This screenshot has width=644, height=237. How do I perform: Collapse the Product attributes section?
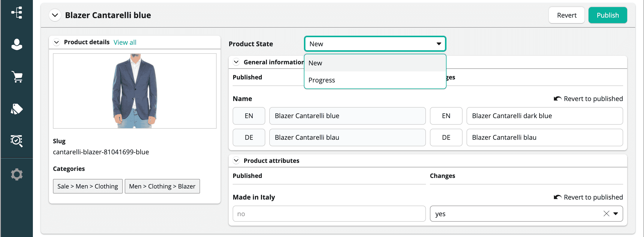(x=236, y=161)
